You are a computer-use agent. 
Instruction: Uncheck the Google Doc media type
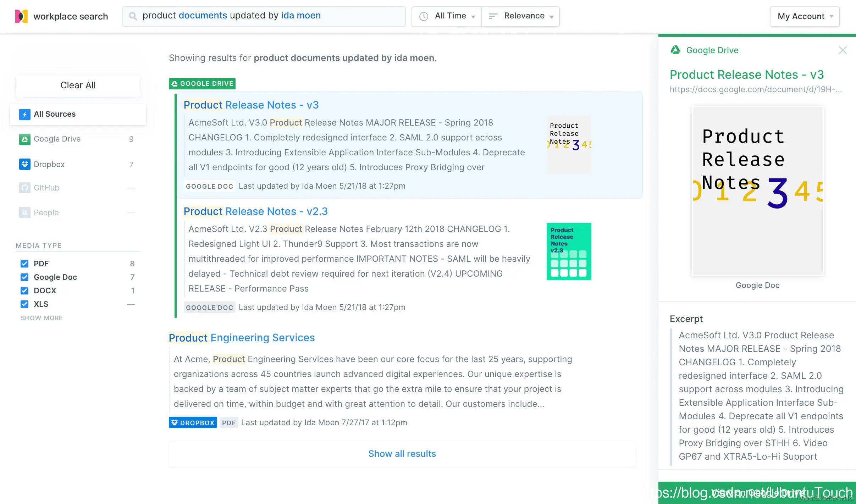pos(24,277)
